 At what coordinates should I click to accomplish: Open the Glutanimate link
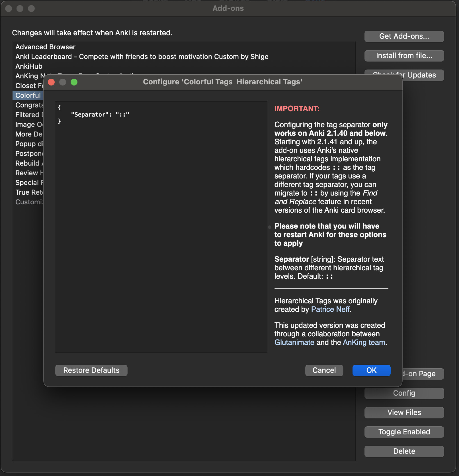pyautogui.click(x=294, y=342)
